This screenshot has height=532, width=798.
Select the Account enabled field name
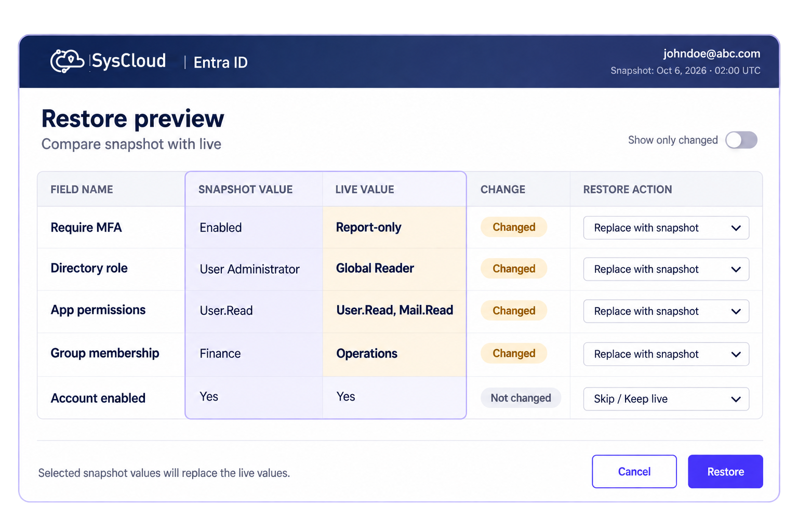tap(98, 398)
